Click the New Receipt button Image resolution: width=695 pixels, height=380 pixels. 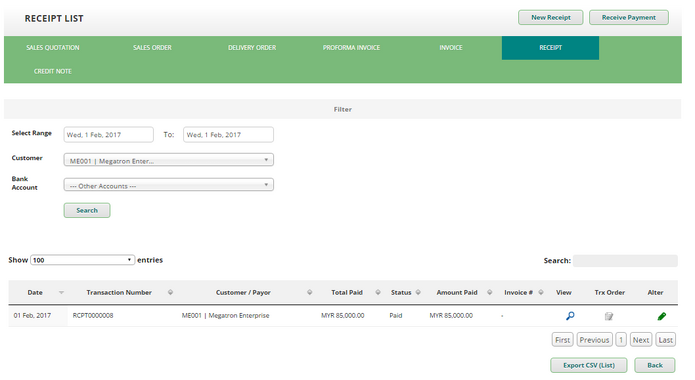click(x=551, y=17)
